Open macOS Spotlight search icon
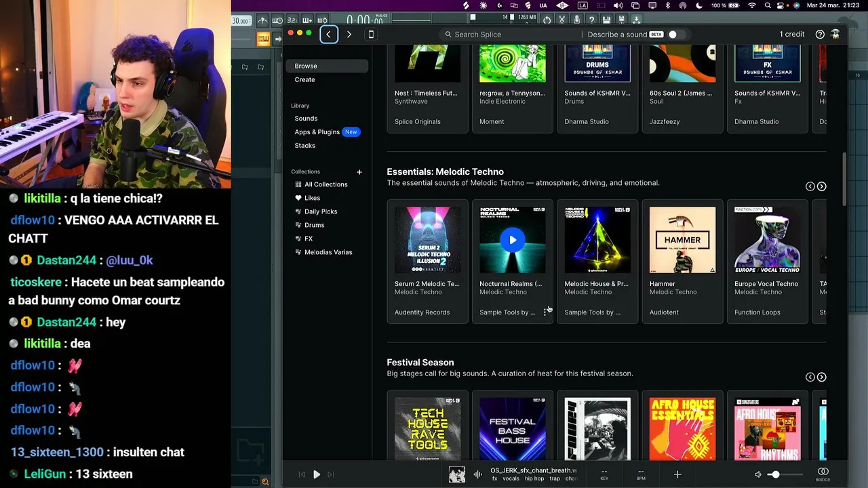Viewport: 868px width, 488px height. [768, 5]
